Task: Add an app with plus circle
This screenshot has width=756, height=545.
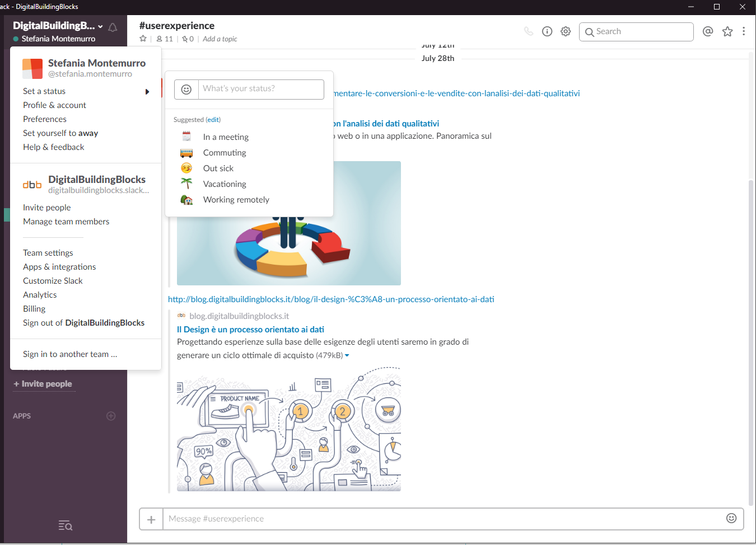Action: pos(111,416)
